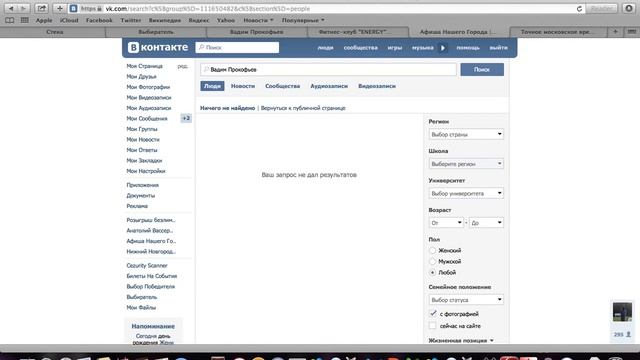Open 'Моя Страница' in sidebar
This screenshot has width=640, height=360.
click(144, 66)
